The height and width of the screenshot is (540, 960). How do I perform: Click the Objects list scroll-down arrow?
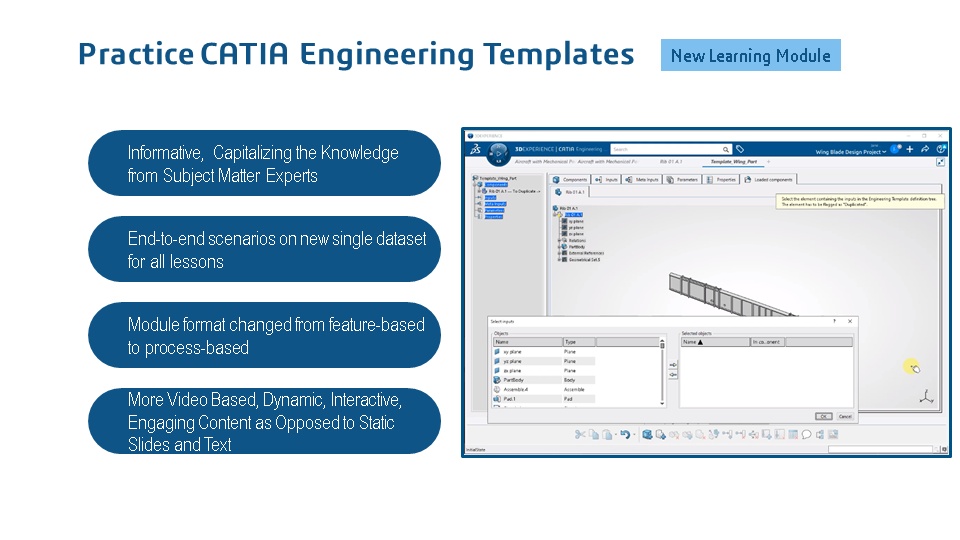662,403
